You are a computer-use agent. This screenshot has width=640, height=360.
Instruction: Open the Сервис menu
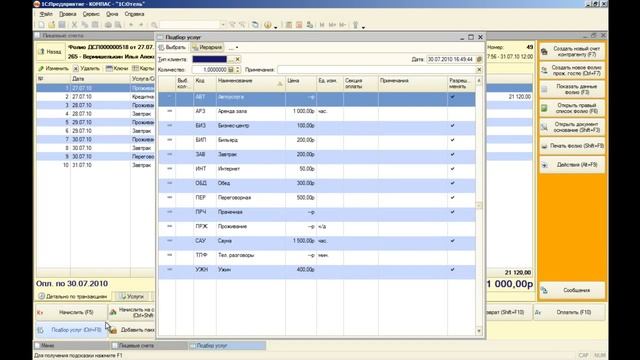click(91, 14)
